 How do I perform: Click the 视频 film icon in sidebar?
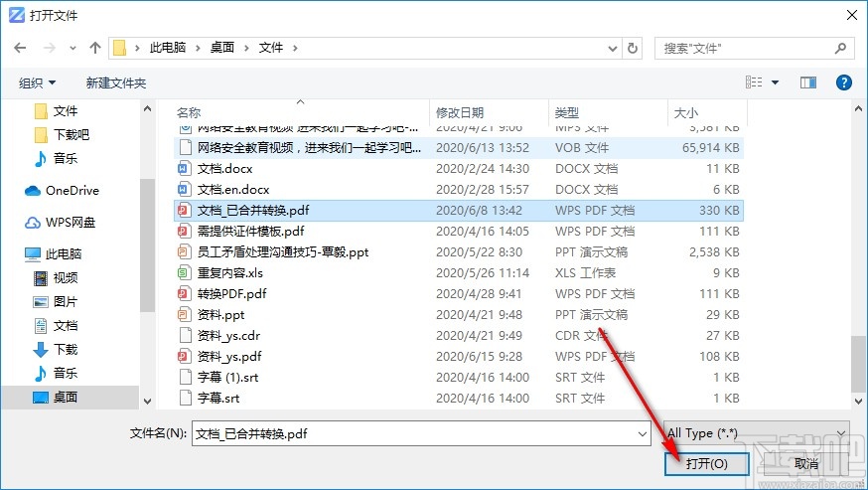coord(41,277)
